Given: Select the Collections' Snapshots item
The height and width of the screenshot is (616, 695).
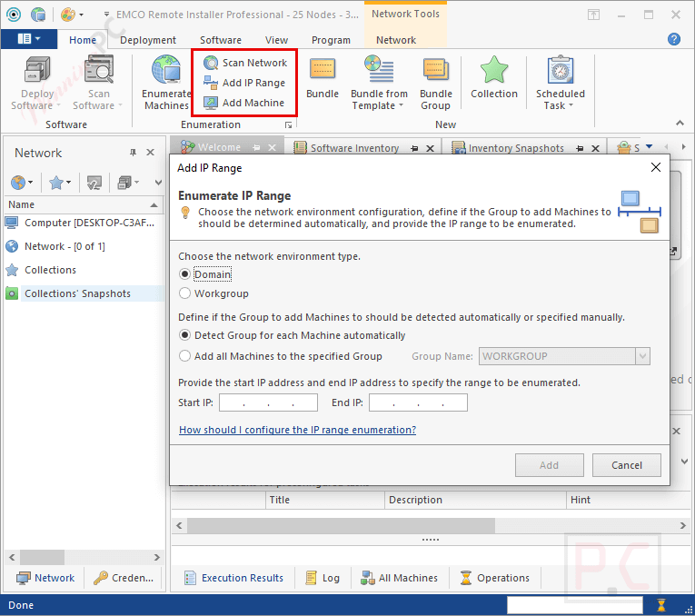Looking at the screenshot, I should coord(84,293).
